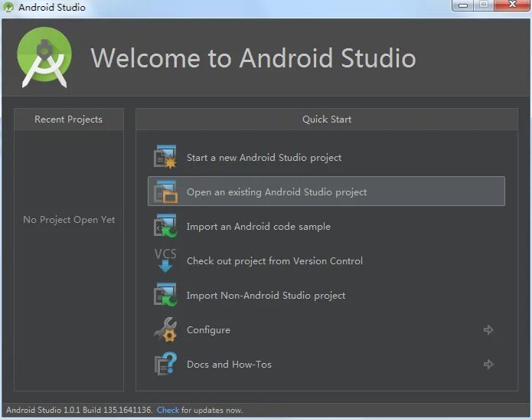Screen dimensions: 532x419
Task: Close the Android Studio window
Action: tap(512, 5)
